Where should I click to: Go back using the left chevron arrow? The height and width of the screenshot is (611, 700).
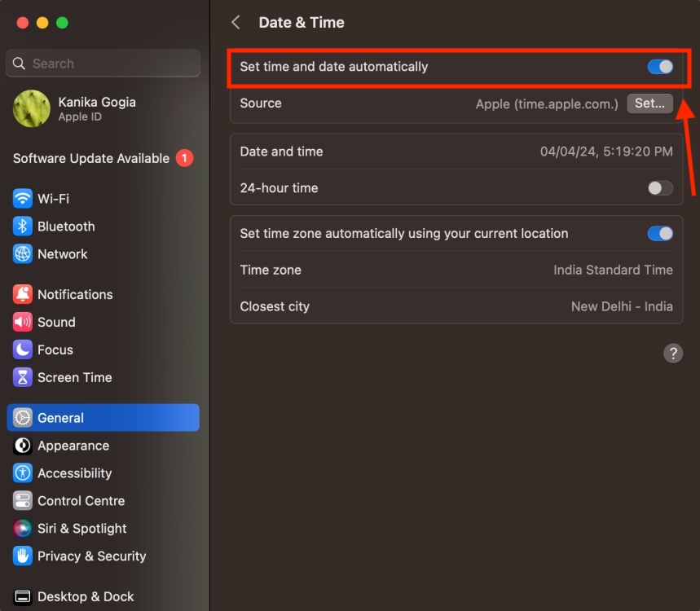[235, 22]
